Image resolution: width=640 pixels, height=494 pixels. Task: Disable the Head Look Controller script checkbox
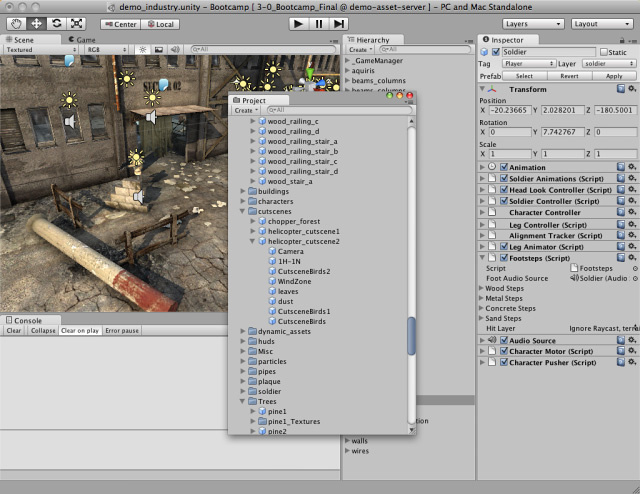tap(504, 190)
